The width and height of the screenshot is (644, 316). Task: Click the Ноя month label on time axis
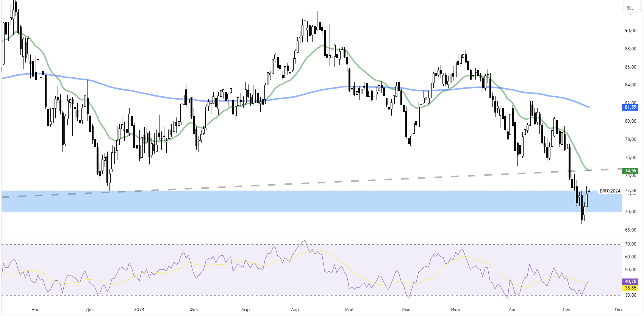tap(35, 310)
